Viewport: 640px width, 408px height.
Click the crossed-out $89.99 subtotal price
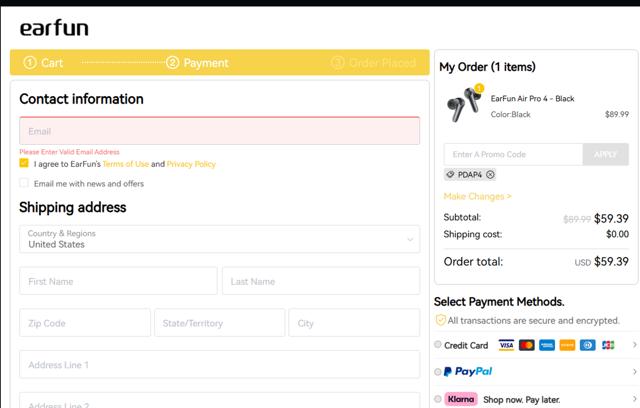(577, 220)
